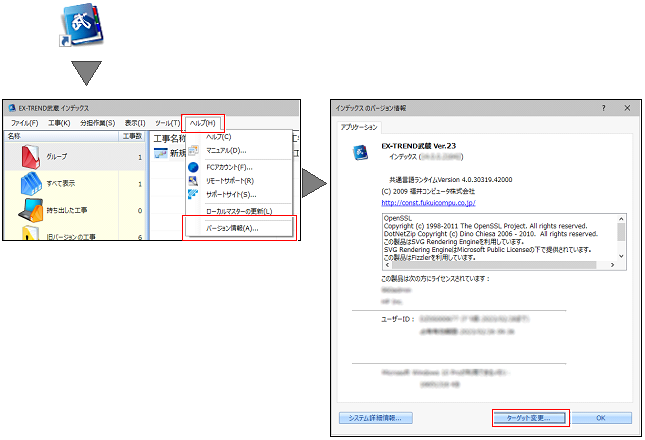Viewport: 645px width, 440px height.
Task: Click the OpenSSL line in license text
Action: [x=398, y=218]
